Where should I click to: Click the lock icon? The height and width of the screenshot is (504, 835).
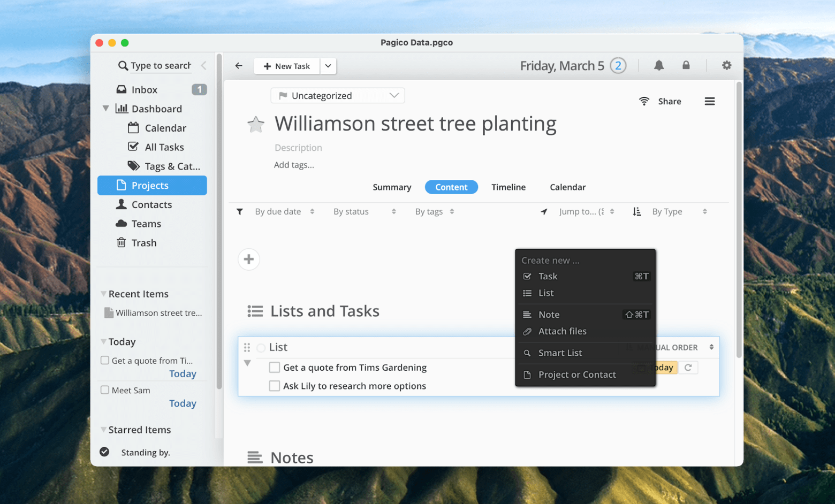[686, 65]
